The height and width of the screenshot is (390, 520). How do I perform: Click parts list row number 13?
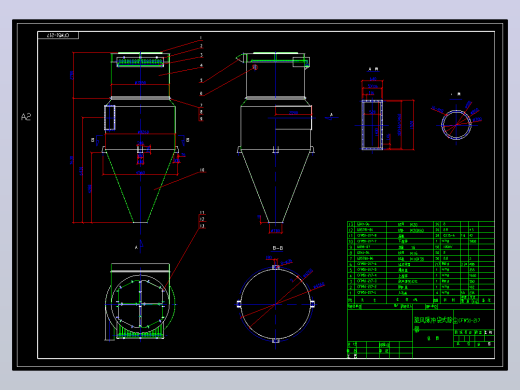coord(421,224)
